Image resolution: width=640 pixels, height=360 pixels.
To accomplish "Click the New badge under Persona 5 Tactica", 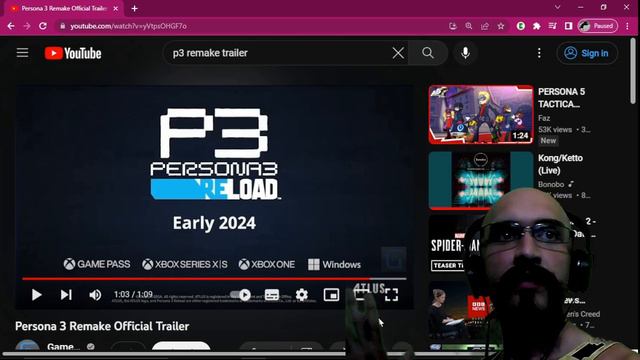I will [x=548, y=140].
